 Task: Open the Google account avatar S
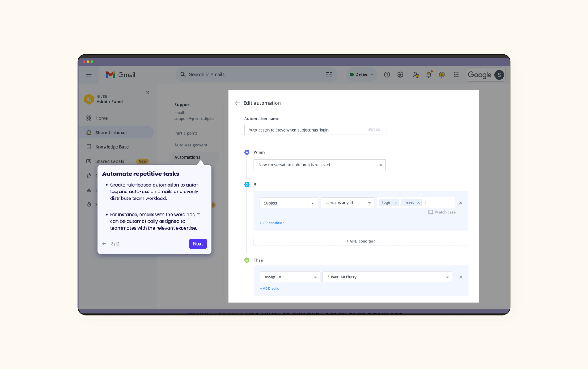pos(499,75)
